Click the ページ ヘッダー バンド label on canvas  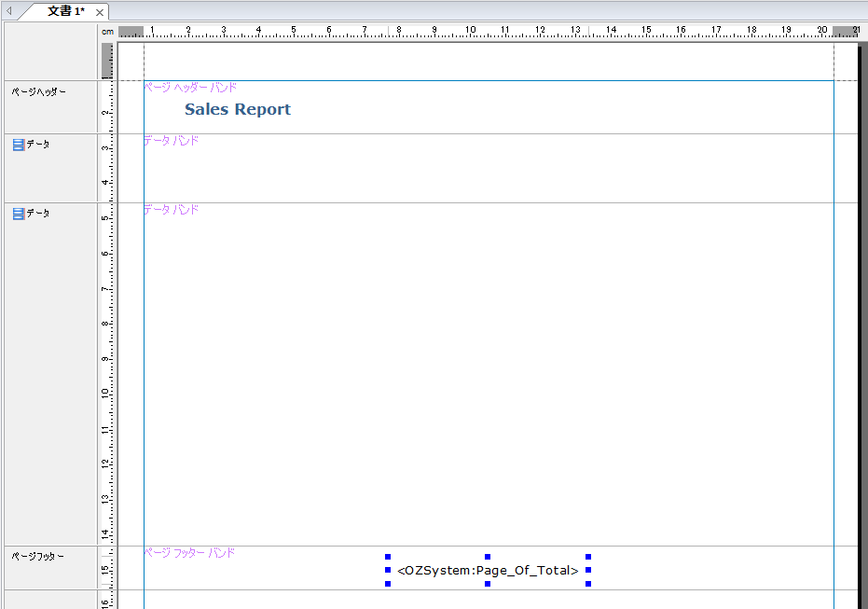pyautogui.click(x=190, y=88)
